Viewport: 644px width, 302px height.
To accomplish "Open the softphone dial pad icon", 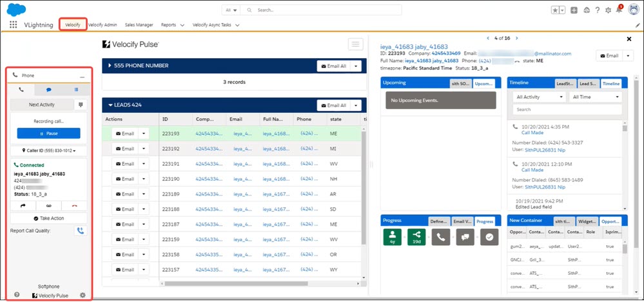I will pyautogui.click(x=81, y=105).
